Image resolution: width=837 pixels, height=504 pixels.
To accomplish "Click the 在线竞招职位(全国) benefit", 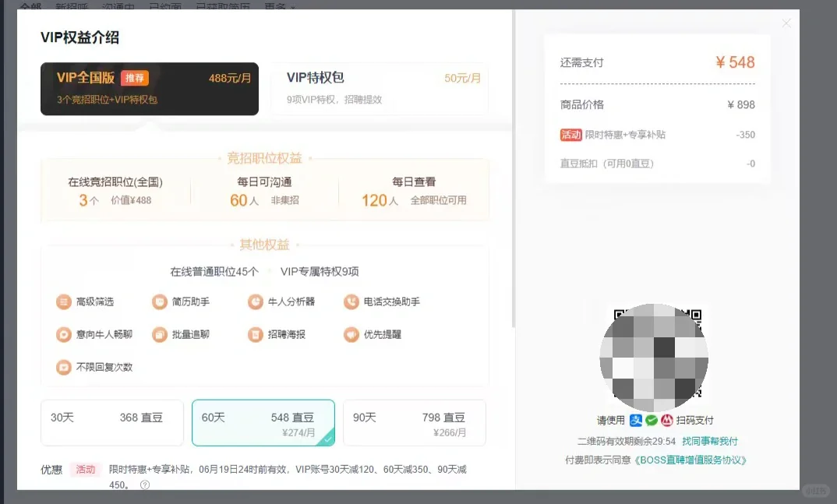I will tap(115, 191).
